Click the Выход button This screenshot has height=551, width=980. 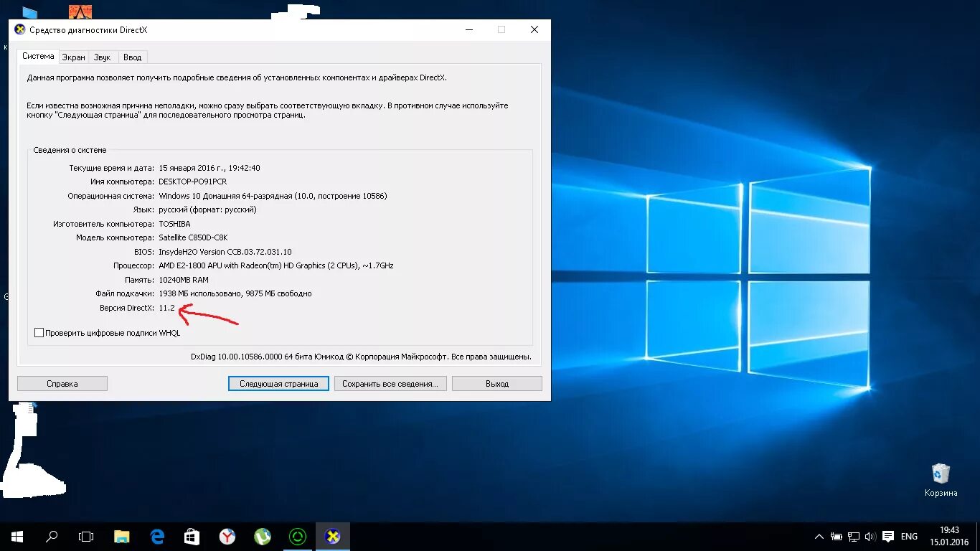click(x=497, y=384)
